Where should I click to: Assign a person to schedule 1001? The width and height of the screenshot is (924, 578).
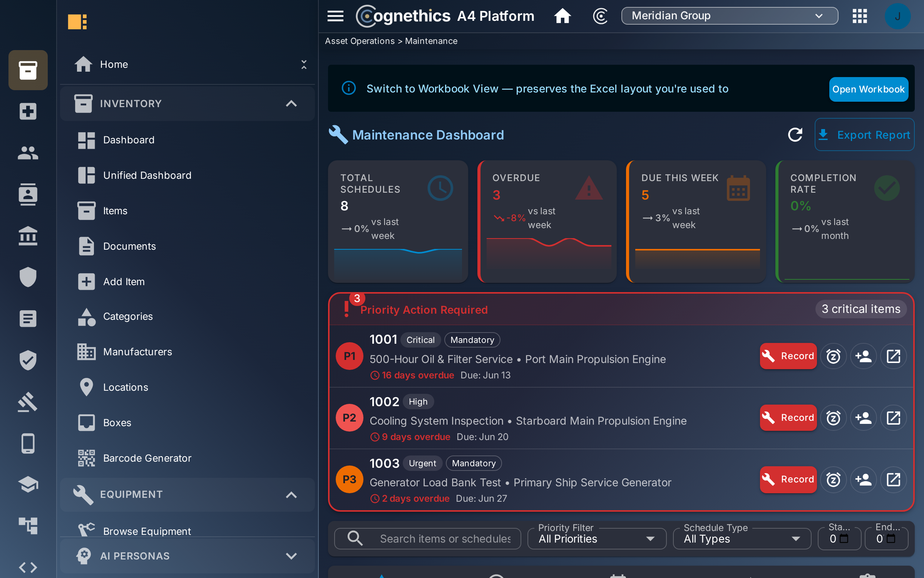pyautogui.click(x=864, y=356)
